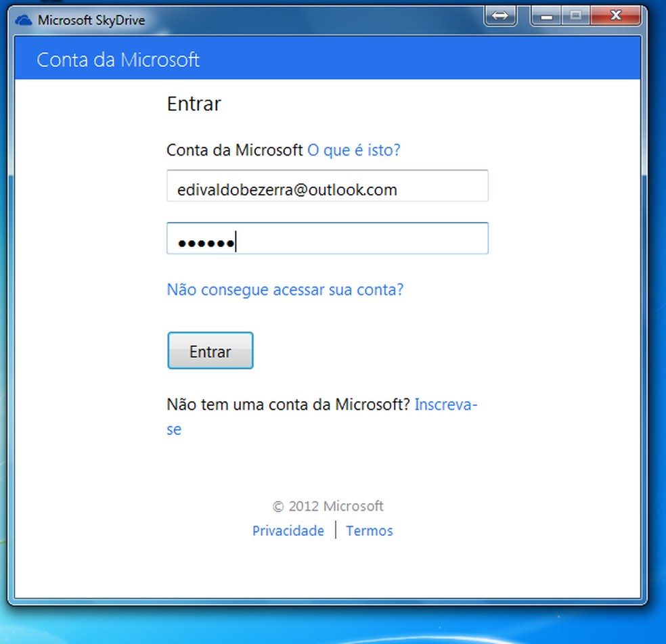Open the Termos link
Screen dimensions: 666x644
coord(369,530)
